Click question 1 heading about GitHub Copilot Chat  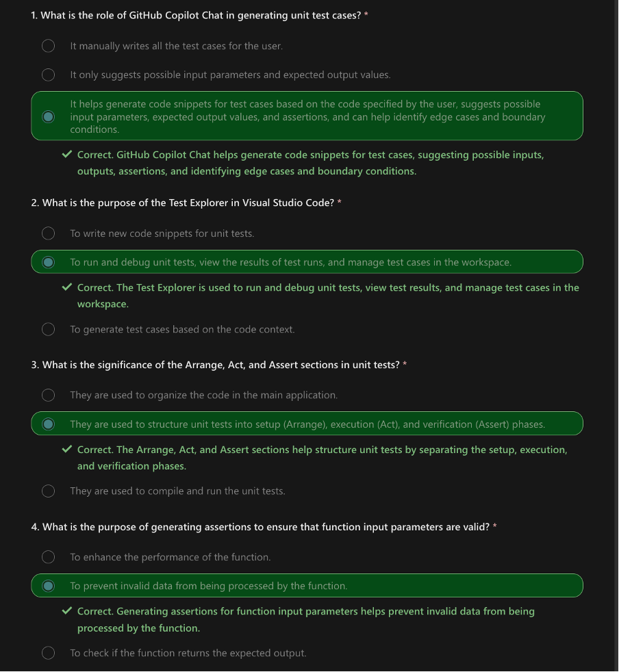point(199,16)
